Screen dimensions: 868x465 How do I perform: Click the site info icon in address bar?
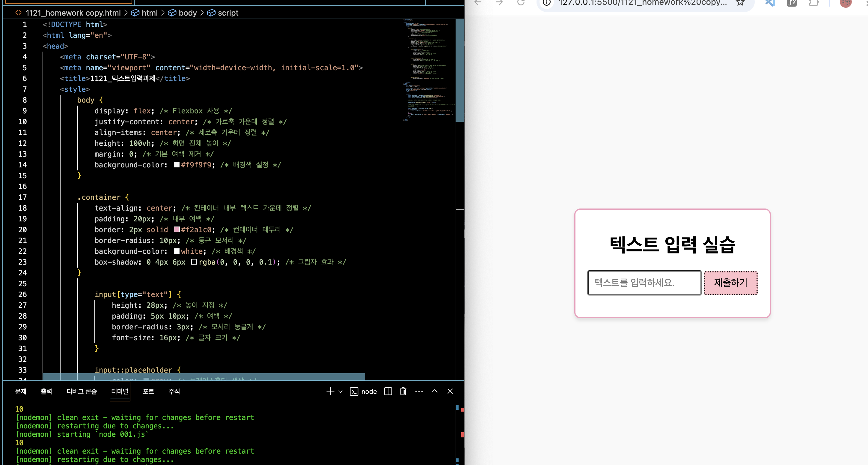pyautogui.click(x=546, y=3)
